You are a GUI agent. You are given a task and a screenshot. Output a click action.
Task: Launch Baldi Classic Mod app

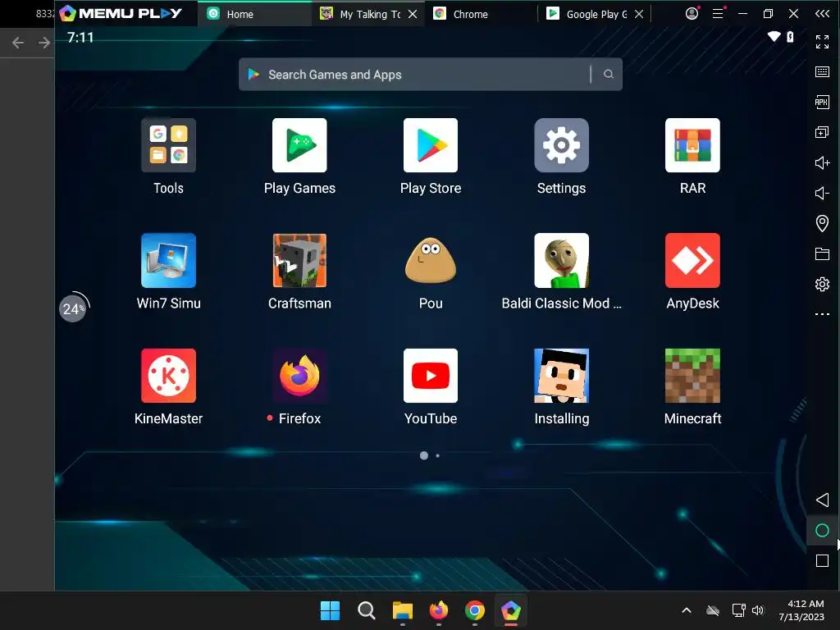click(561, 260)
